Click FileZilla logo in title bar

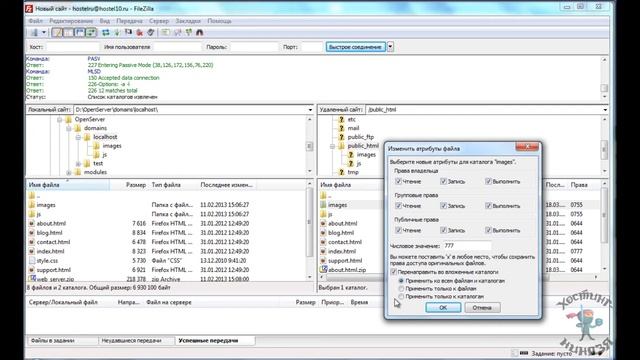(29, 9)
